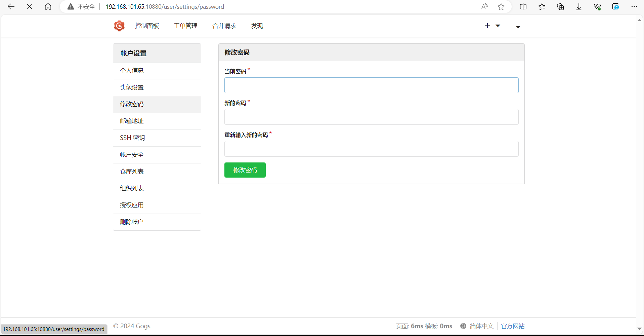The image size is (644, 336).
Task: Open 控制面板 in top navigation
Action: 147,26
